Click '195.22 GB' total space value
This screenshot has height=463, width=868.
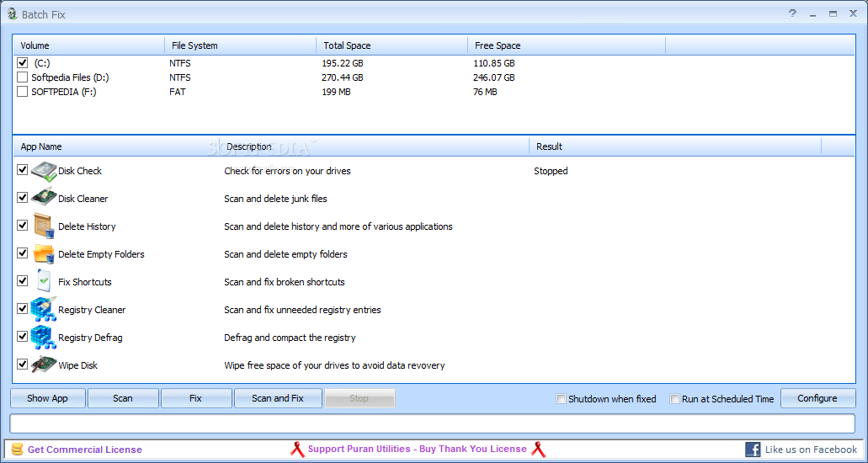(342, 63)
